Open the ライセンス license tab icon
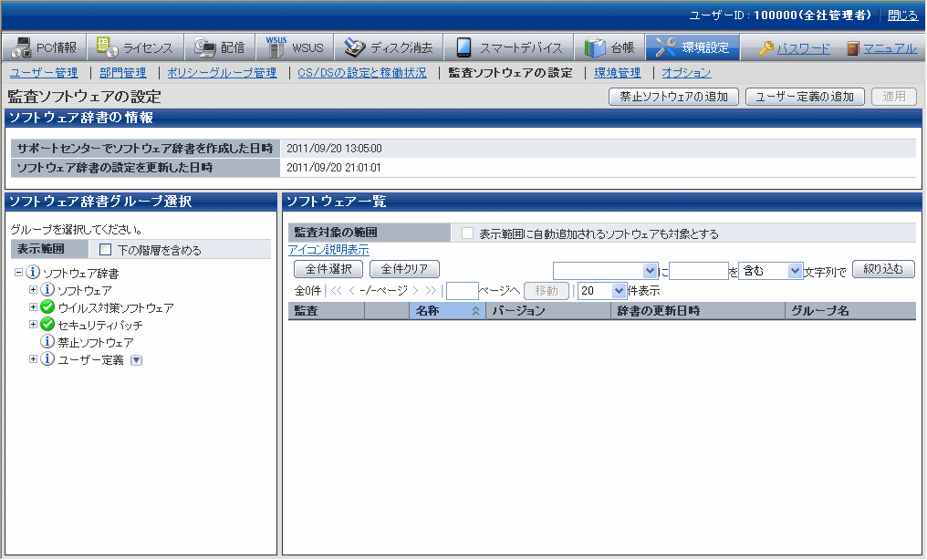This screenshot has height=560, width=927. click(106, 47)
